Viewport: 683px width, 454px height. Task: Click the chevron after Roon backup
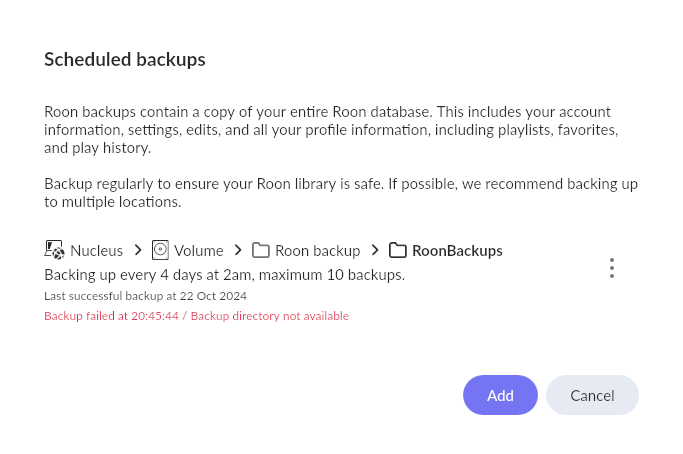click(x=375, y=250)
